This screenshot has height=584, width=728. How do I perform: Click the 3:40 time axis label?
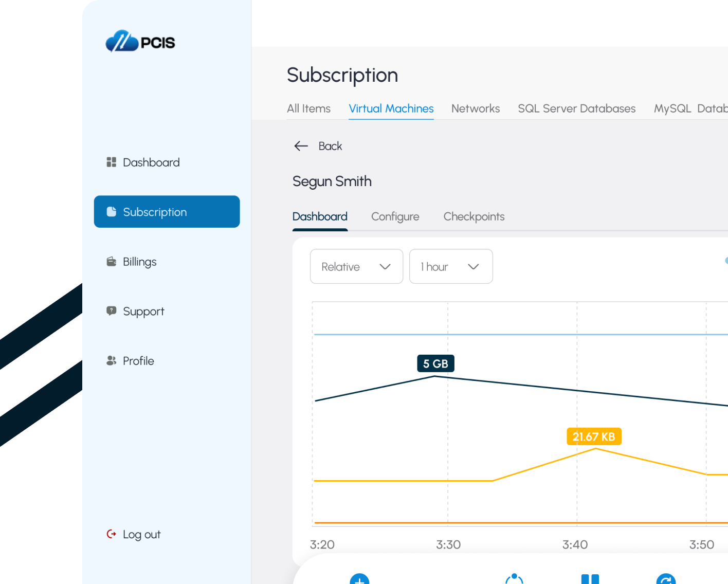575,544
